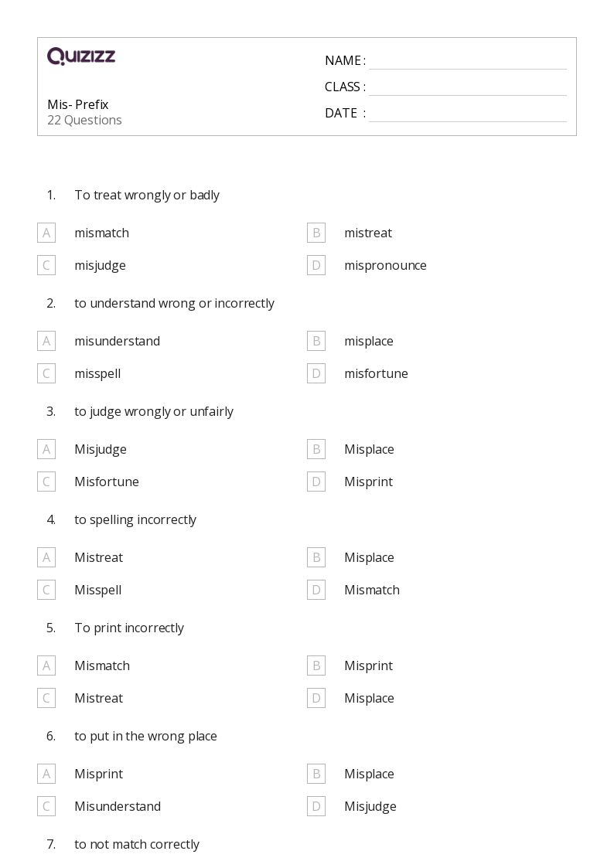Mark box C for Misspell in question 4

point(46,590)
